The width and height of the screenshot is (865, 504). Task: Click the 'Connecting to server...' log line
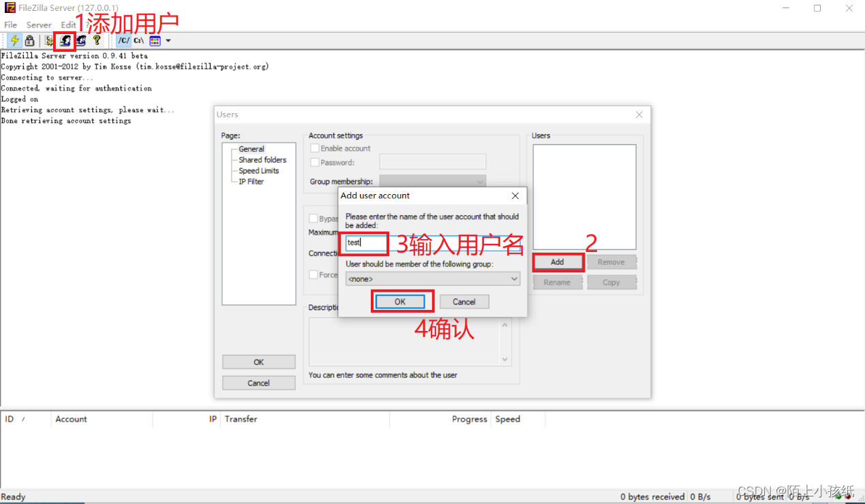click(x=47, y=77)
